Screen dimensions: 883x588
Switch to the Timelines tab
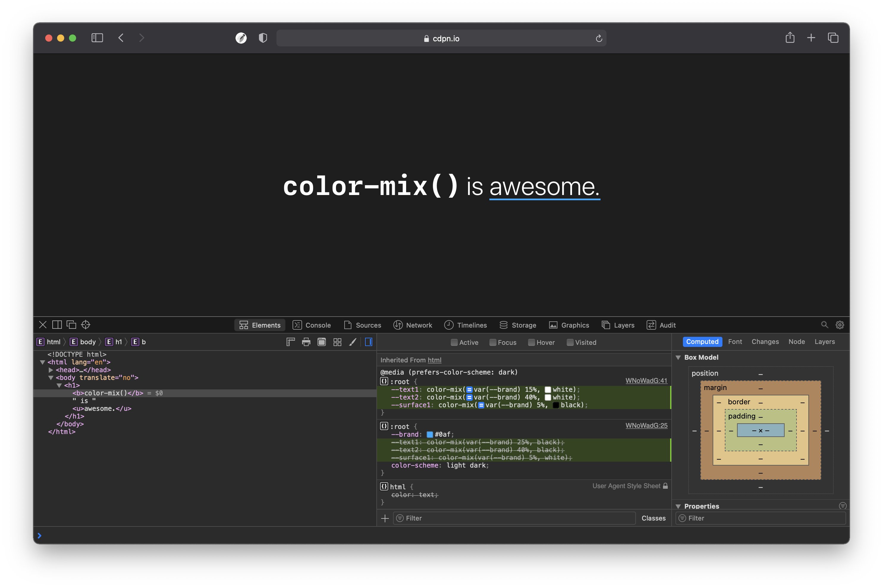coord(465,325)
